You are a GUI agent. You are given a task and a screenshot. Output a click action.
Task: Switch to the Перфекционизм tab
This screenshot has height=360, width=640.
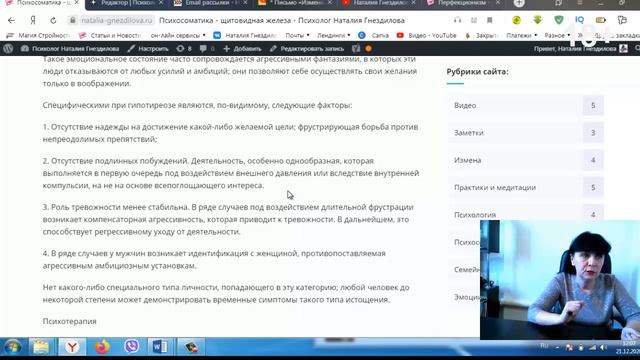pyautogui.click(x=464, y=3)
